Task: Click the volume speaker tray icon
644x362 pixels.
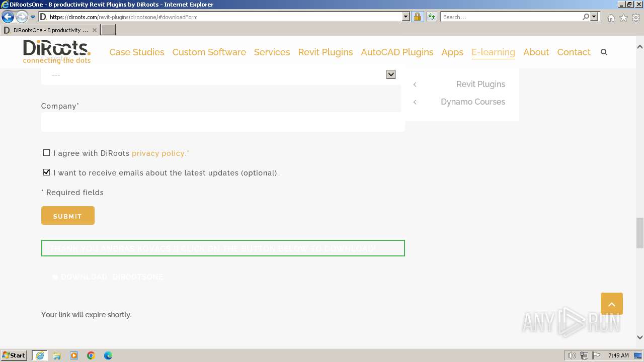Action: [572, 355]
